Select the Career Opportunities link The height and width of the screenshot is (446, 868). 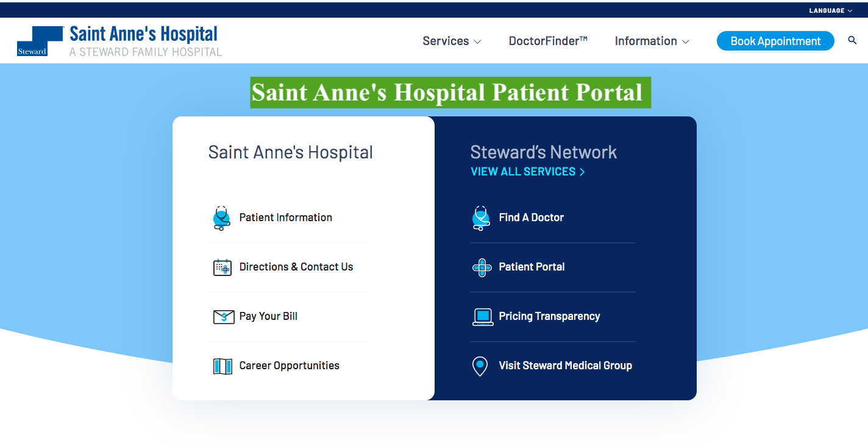(289, 366)
